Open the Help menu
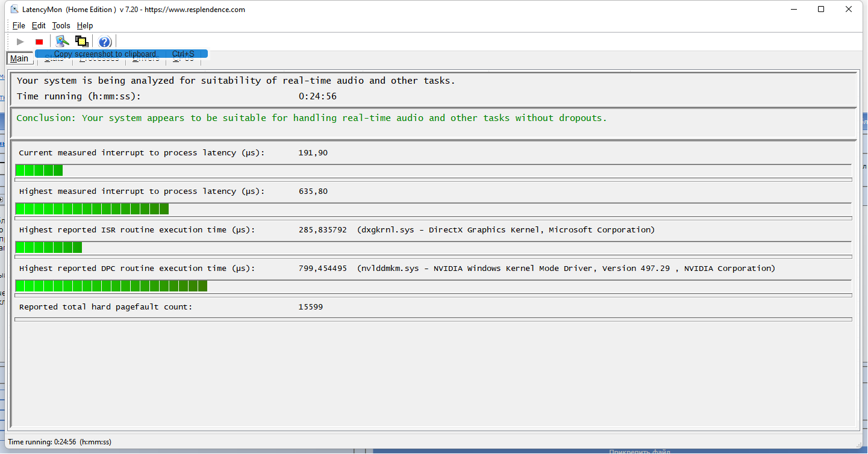 [x=85, y=25]
